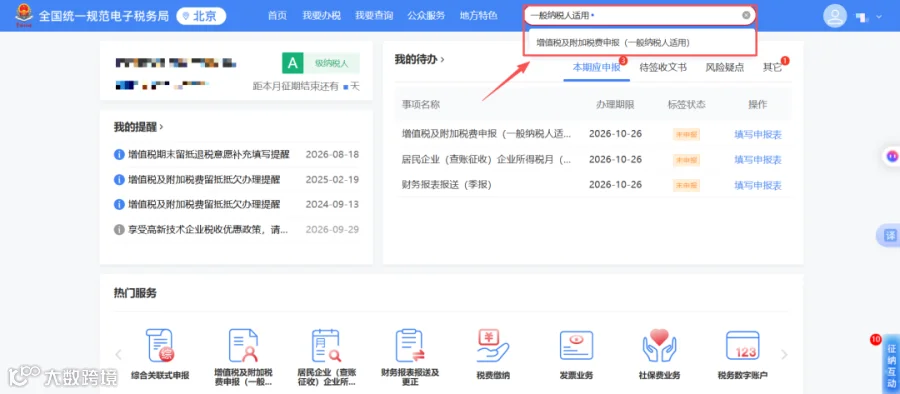The width and height of the screenshot is (900, 394).
Task: Open 增值税及附加税费留抵抵欠办理提醒 dated 2025-02-19
Action: click(204, 180)
